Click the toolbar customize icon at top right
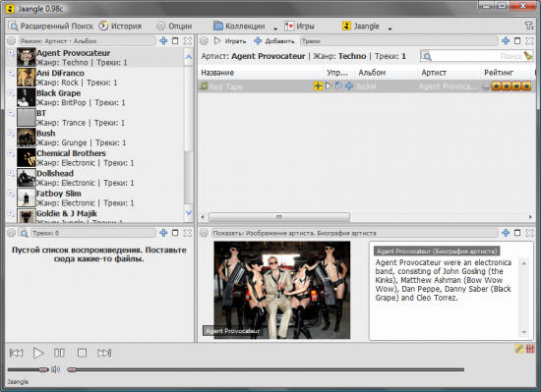Viewport: 541px width, 392px height. point(528,26)
